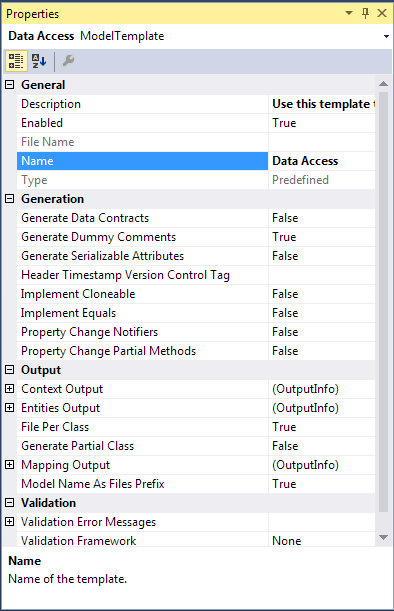This screenshot has width=394, height=611.
Task: Click Implement Cloneable False value
Action: tap(322, 294)
